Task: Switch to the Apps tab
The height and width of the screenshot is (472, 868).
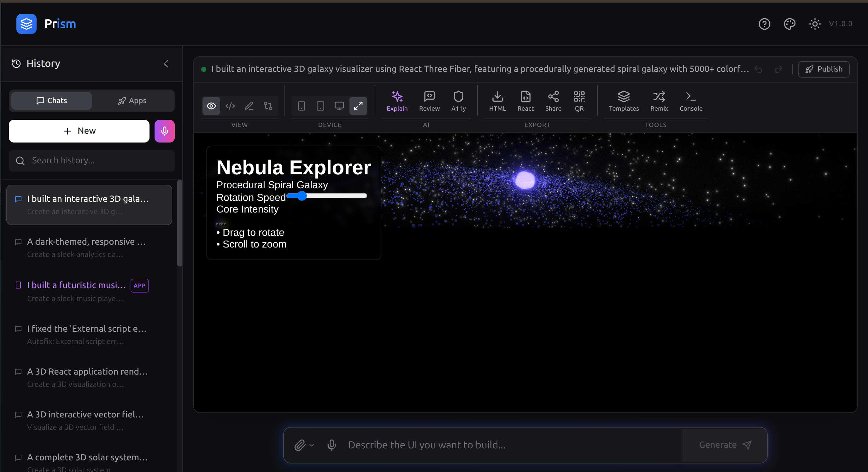Action: click(132, 101)
